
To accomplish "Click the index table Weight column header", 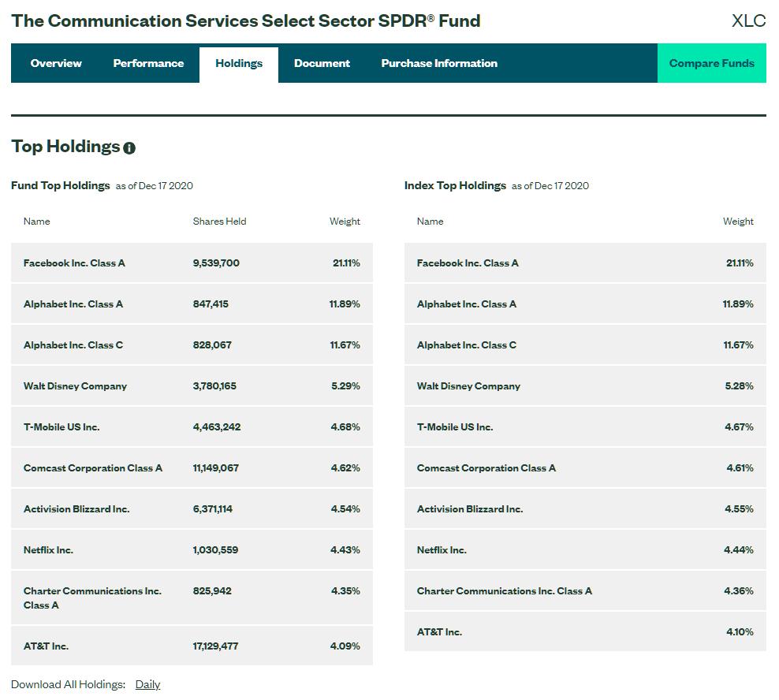I will (738, 222).
